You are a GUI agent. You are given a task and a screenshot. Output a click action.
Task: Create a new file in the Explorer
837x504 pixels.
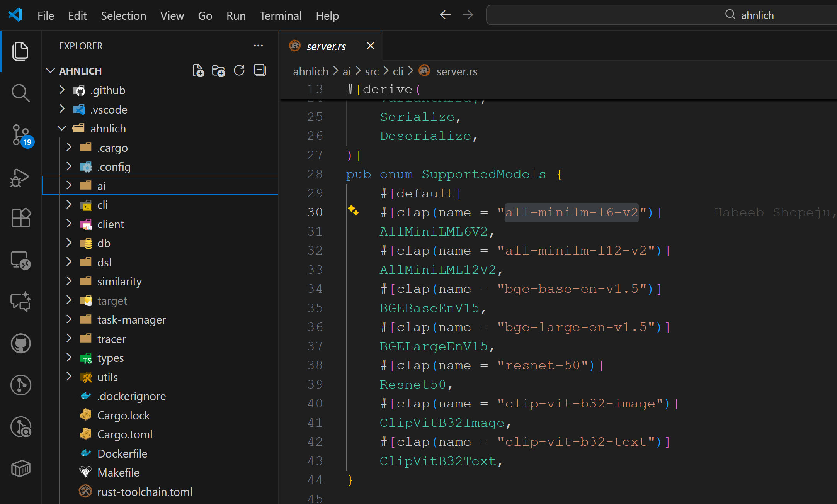click(x=198, y=71)
